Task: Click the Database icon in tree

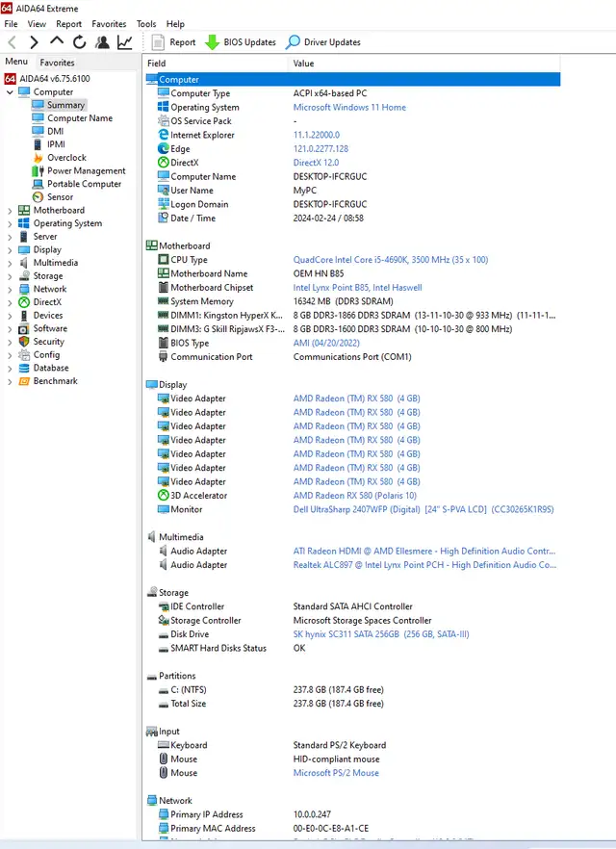Action: pyautogui.click(x=24, y=368)
